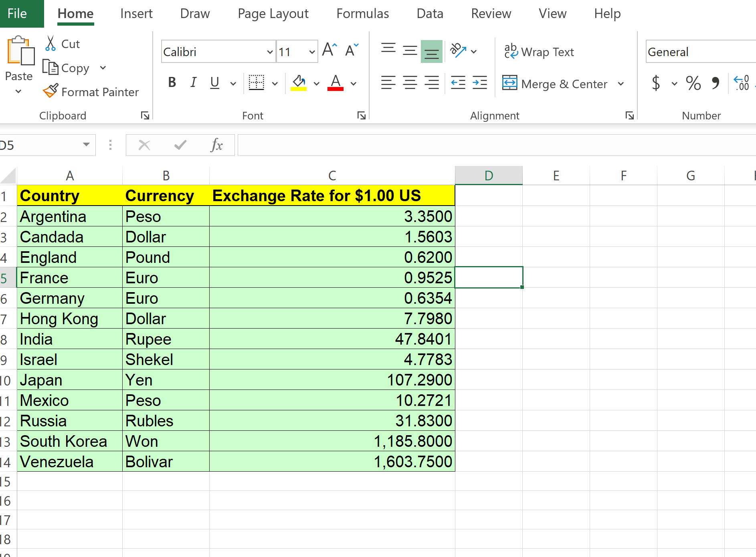
Task: Toggle bold formatting
Action: [x=172, y=83]
